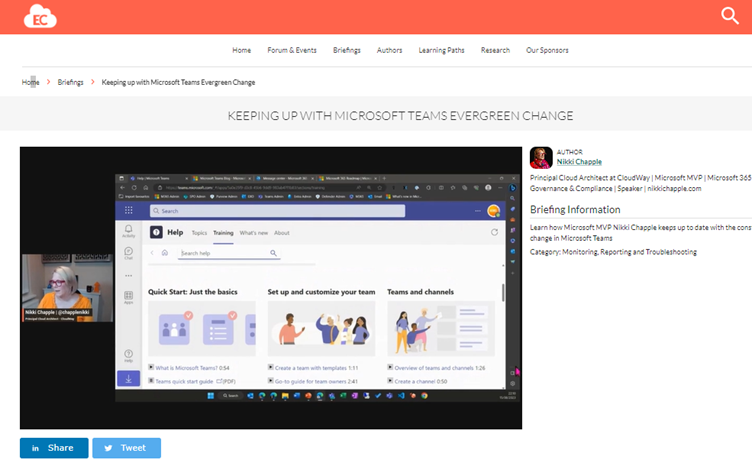The width and height of the screenshot is (752, 463).
Task: Open Our Sponsors menu item
Action: point(547,50)
